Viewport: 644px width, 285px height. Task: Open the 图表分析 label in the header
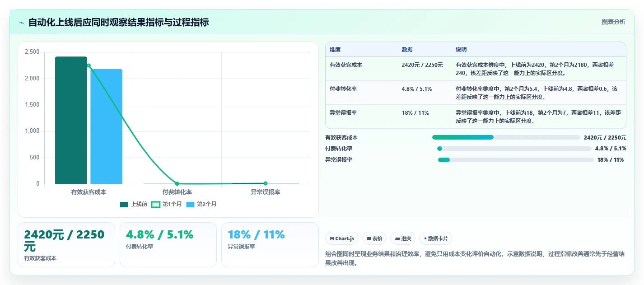coord(614,22)
